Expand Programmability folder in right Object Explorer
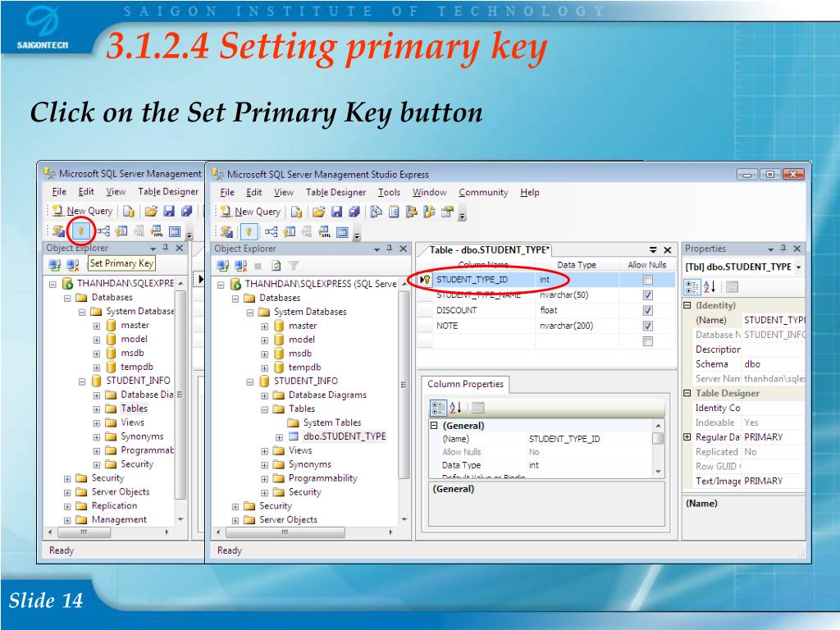 (265, 479)
